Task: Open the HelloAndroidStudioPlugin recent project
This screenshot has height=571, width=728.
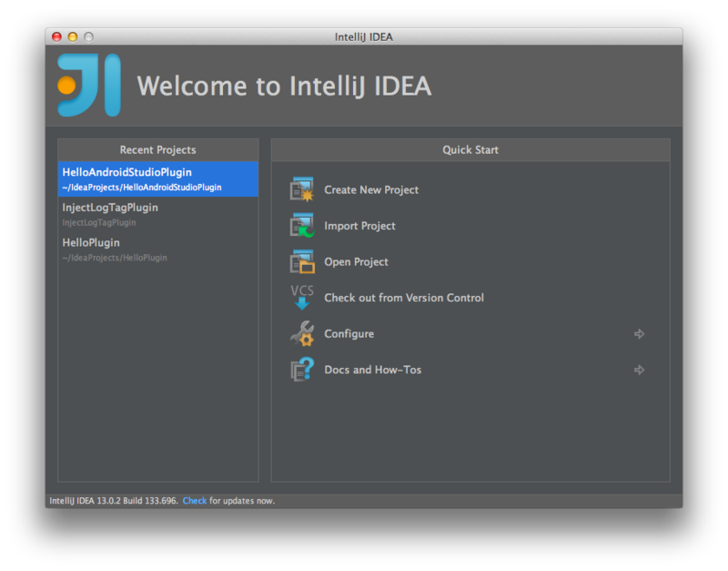Action: (x=157, y=178)
